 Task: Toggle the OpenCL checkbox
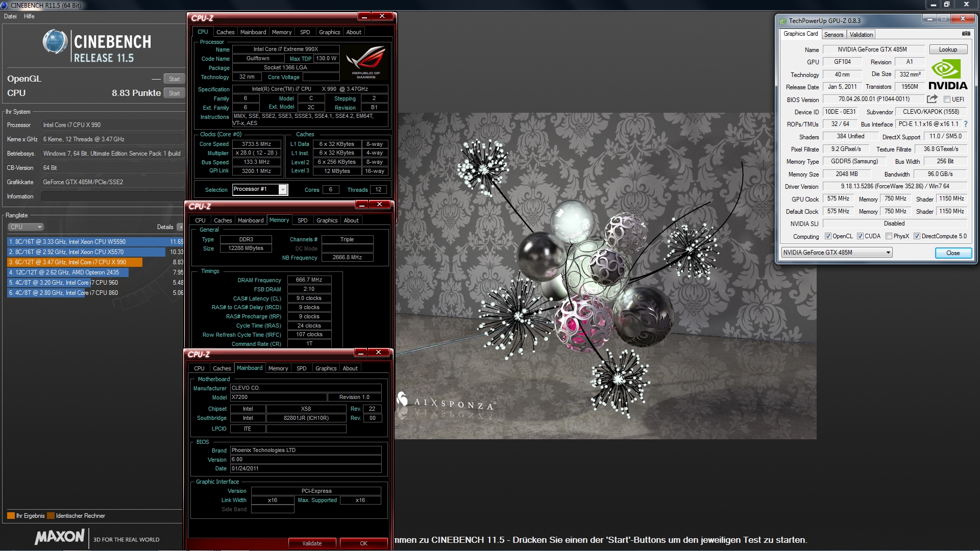828,236
